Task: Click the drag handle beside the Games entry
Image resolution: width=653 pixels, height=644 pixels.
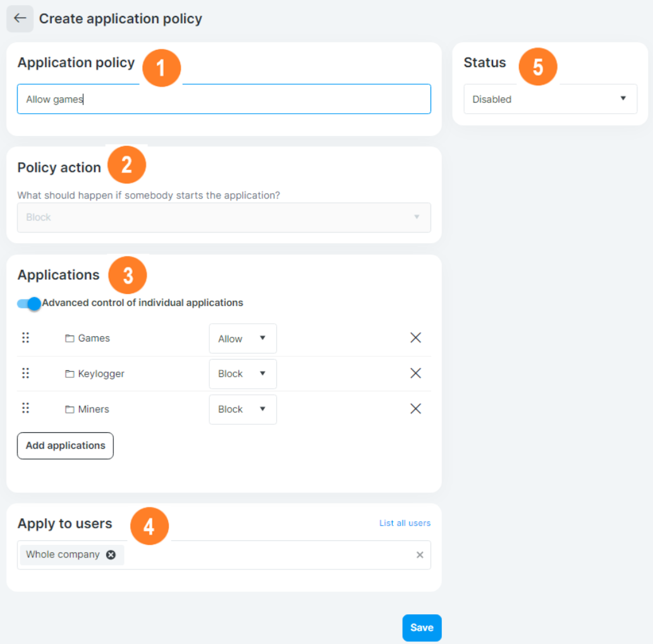Action: point(25,337)
